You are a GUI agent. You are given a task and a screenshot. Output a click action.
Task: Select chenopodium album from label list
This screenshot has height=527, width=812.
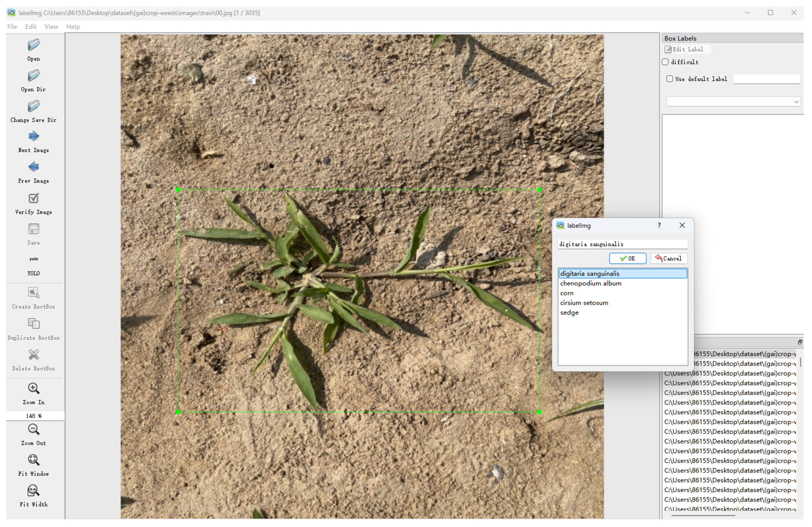coord(591,283)
